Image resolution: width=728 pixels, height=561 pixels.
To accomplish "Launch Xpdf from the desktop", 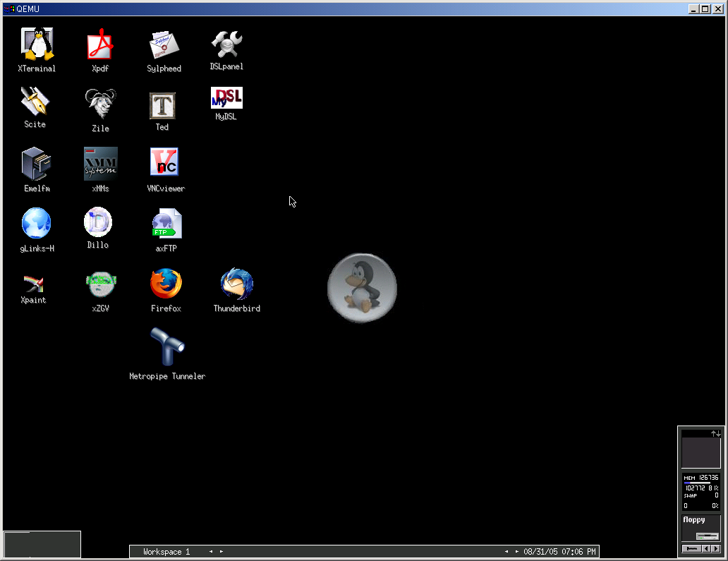I will (100, 44).
